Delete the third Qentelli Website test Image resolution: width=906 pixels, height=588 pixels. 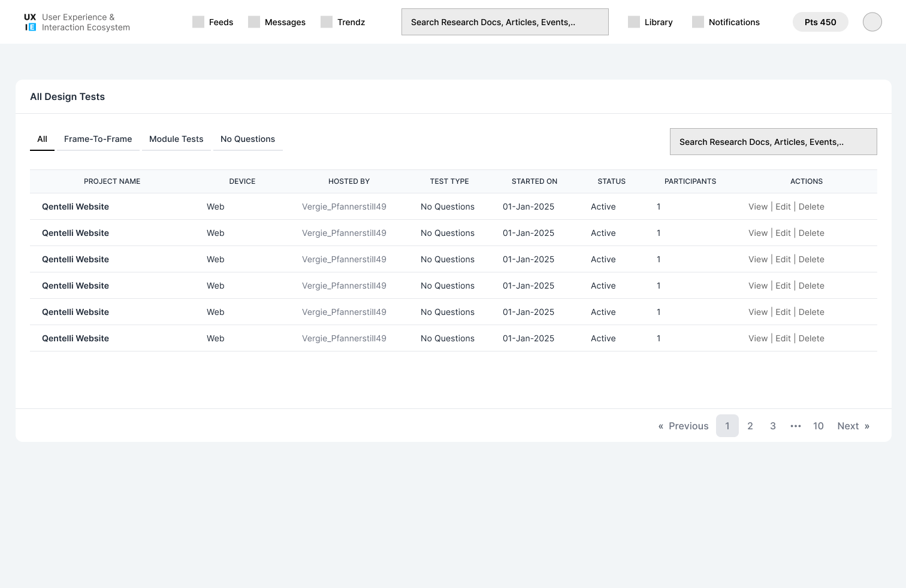click(811, 259)
